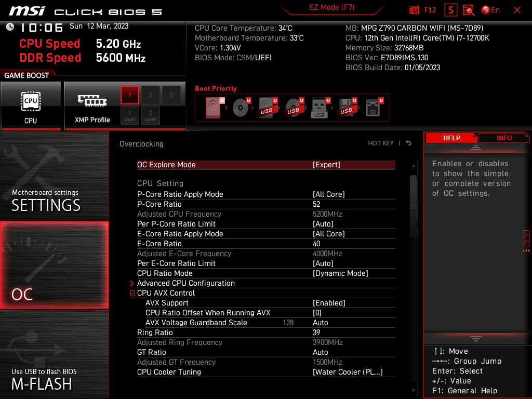
Task: Enable XMP Profile 1
Action: pos(129,95)
